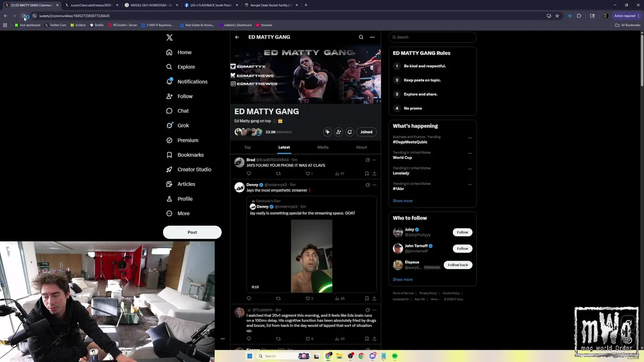
Task: Open the Lovelady trending topic
Action: point(401,173)
